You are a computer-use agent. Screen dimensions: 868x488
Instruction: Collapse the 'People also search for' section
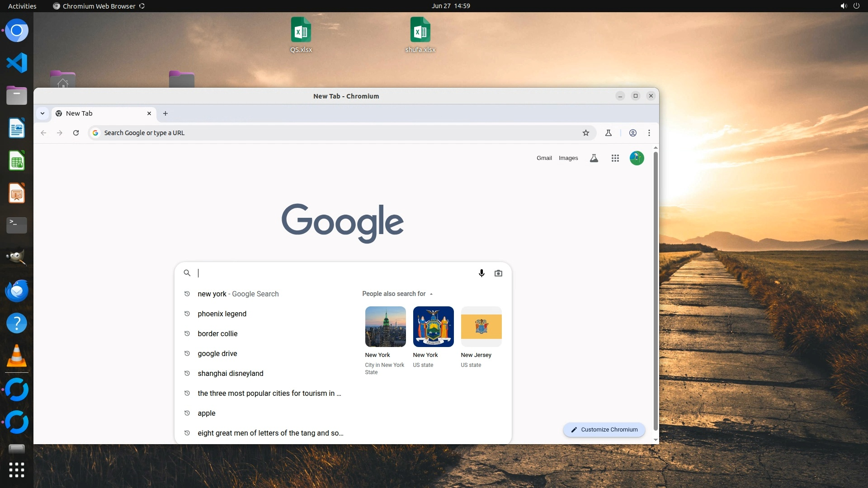pyautogui.click(x=431, y=294)
